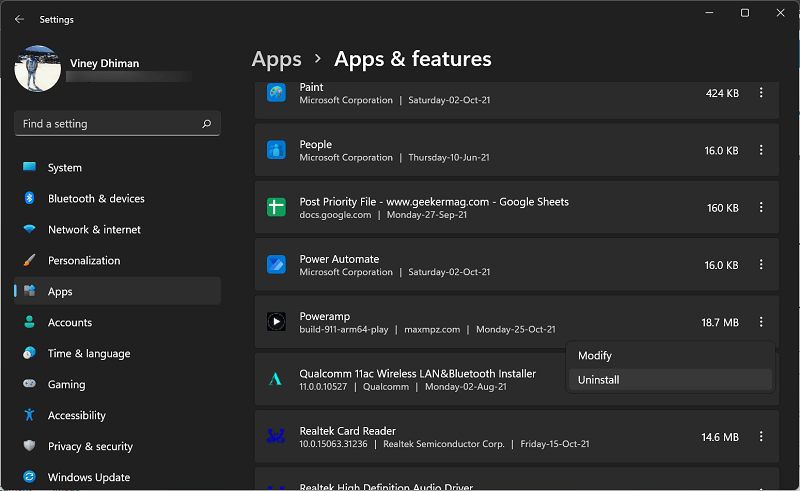Image resolution: width=800 pixels, height=491 pixels.
Task: Open Personalization settings
Action: point(117,260)
